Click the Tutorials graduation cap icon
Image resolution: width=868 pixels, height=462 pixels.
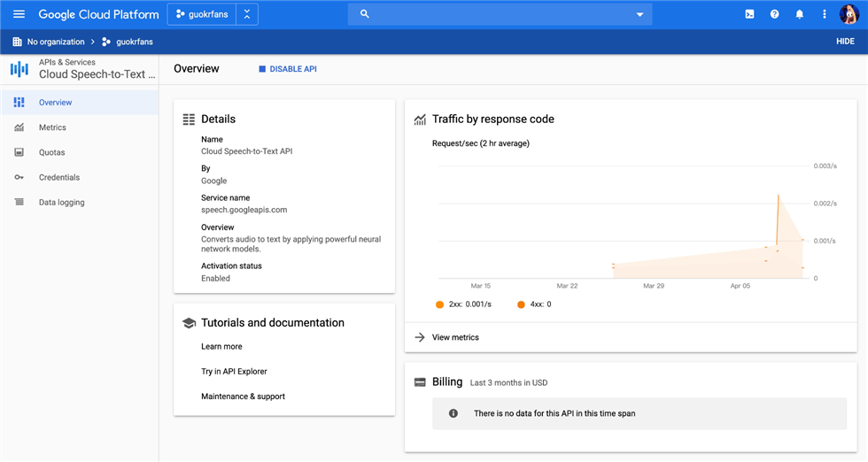(x=189, y=323)
